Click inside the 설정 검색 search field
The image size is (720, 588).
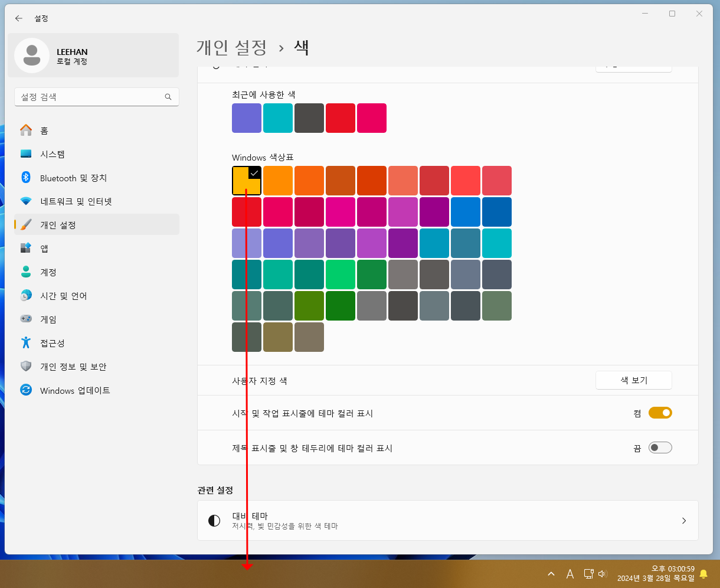click(x=96, y=96)
